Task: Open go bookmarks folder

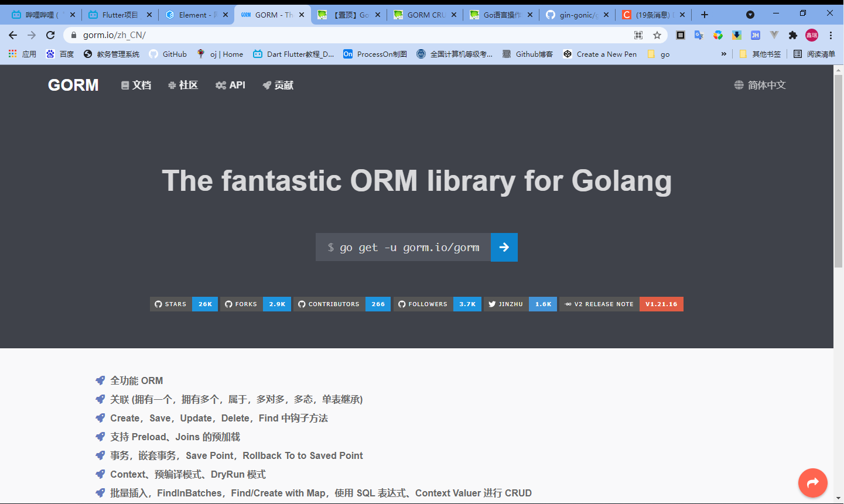Action: point(658,54)
